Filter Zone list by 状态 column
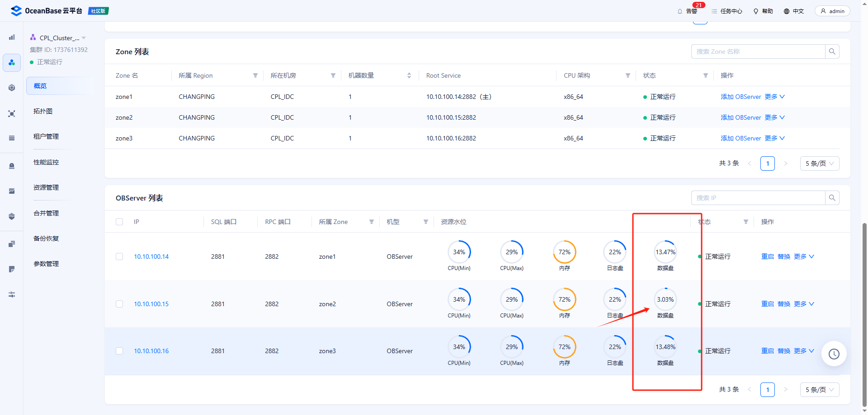868x415 pixels. point(706,75)
